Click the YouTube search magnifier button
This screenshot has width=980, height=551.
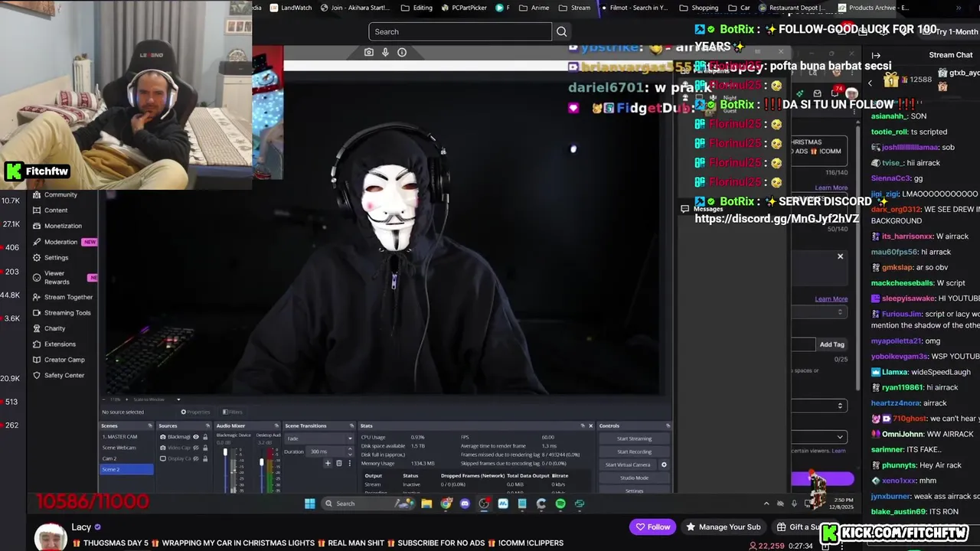click(562, 31)
